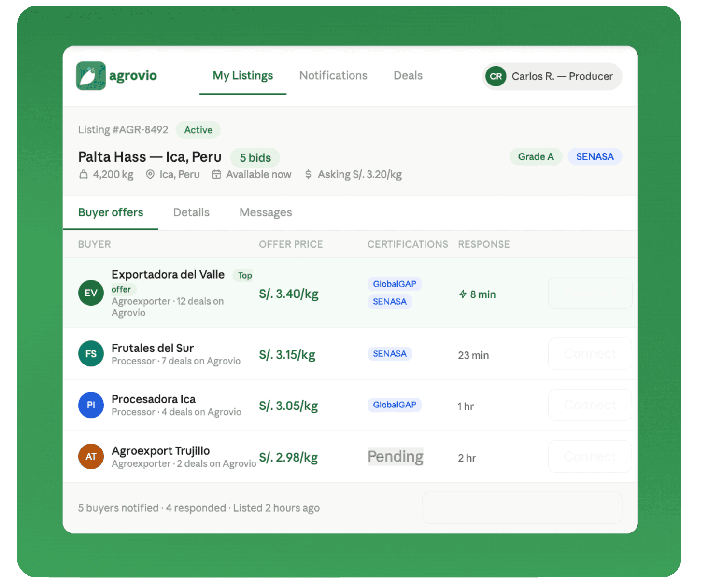
Task: Open the Messages tab
Action: (x=266, y=213)
